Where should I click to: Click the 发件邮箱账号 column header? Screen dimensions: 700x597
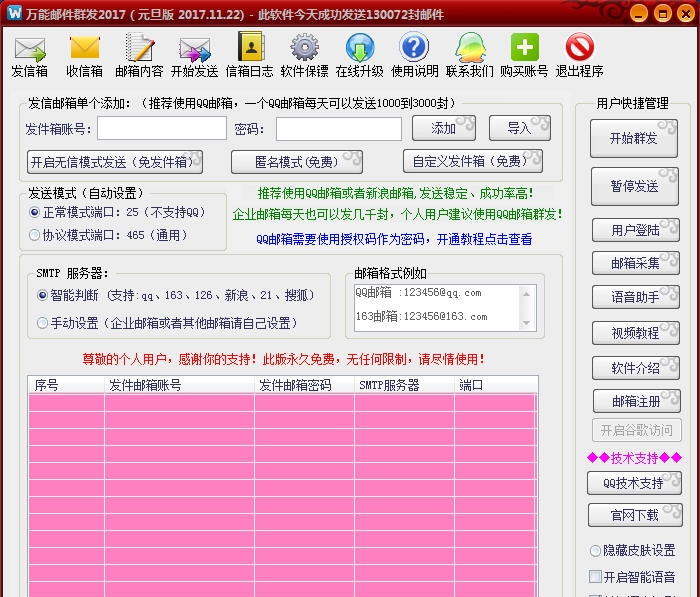(179, 385)
